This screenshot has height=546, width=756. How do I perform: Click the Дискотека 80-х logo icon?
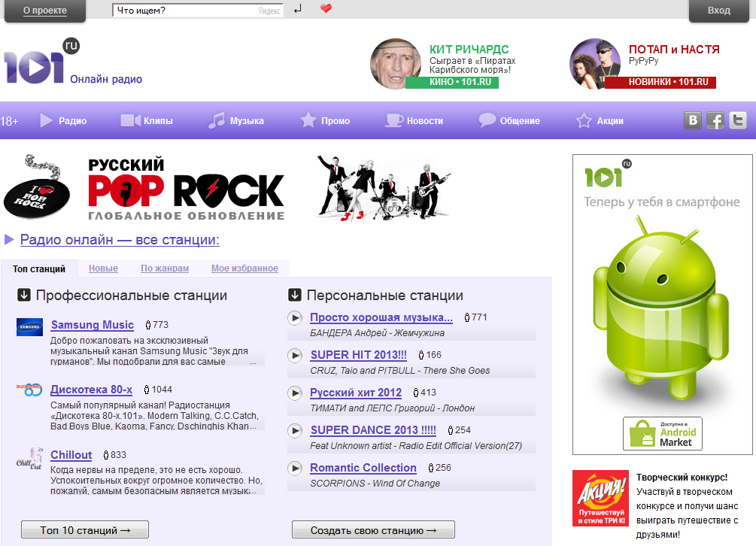29,390
